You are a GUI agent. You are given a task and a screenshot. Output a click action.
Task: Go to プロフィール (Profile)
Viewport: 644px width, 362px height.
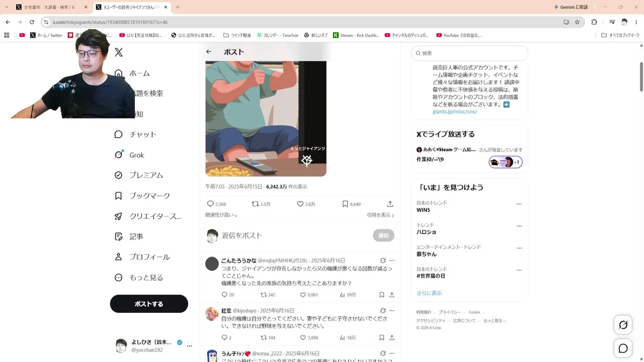click(x=142, y=257)
